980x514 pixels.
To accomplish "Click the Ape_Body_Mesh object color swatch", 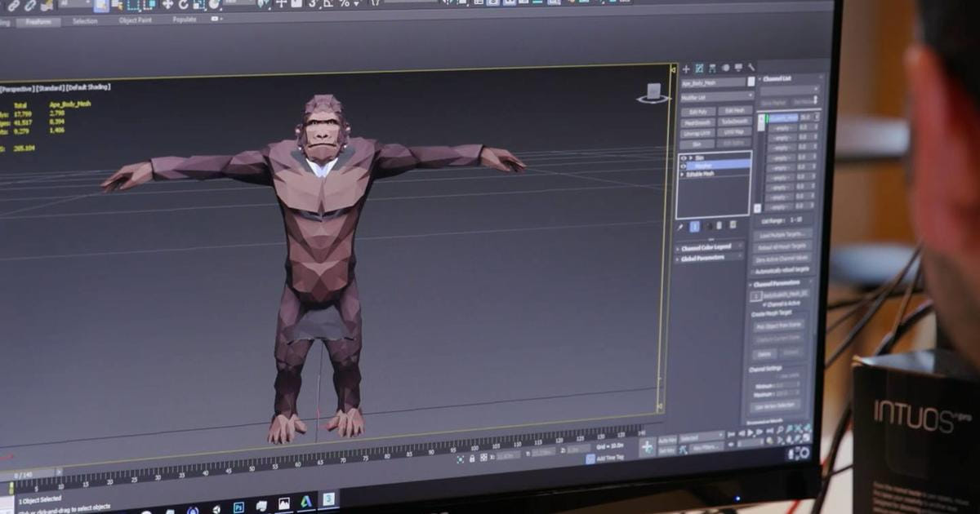I will [x=751, y=82].
